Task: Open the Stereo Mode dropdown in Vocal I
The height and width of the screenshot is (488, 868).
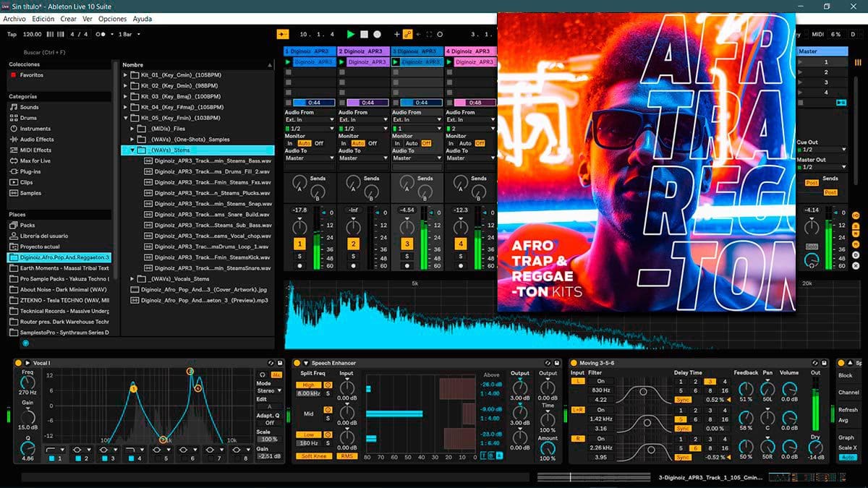Action: 269,390
